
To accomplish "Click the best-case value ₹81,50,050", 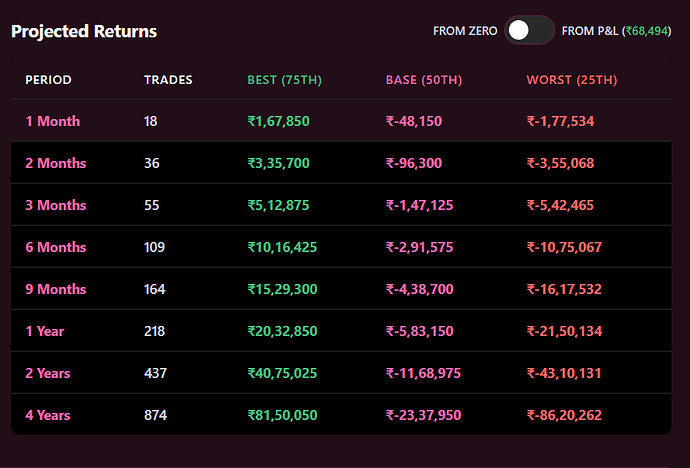I will [x=282, y=415].
